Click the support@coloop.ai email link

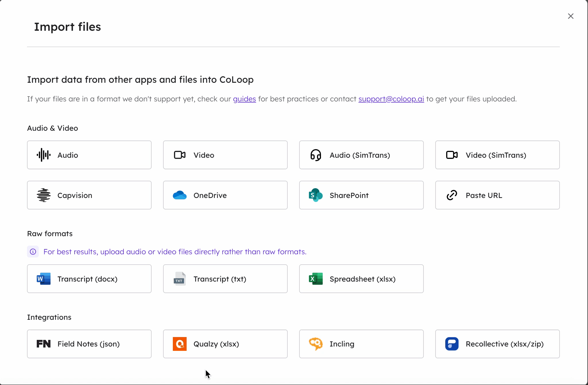click(391, 99)
